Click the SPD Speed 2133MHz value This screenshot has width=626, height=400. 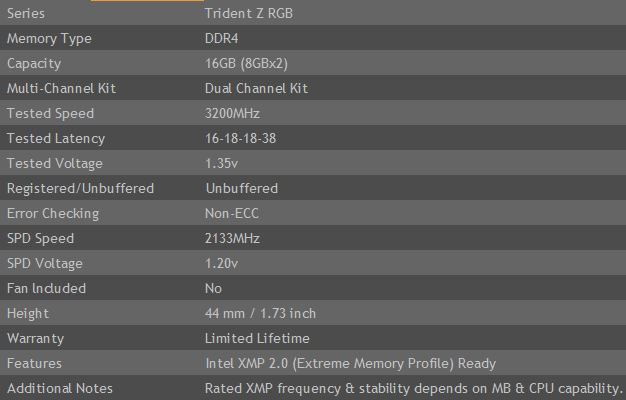click(x=232, y=239)
